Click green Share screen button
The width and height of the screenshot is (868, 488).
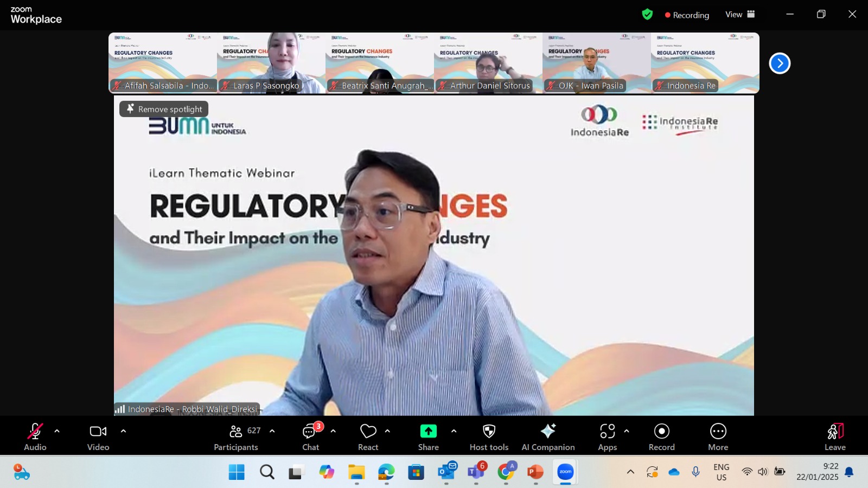pos(429,437)
